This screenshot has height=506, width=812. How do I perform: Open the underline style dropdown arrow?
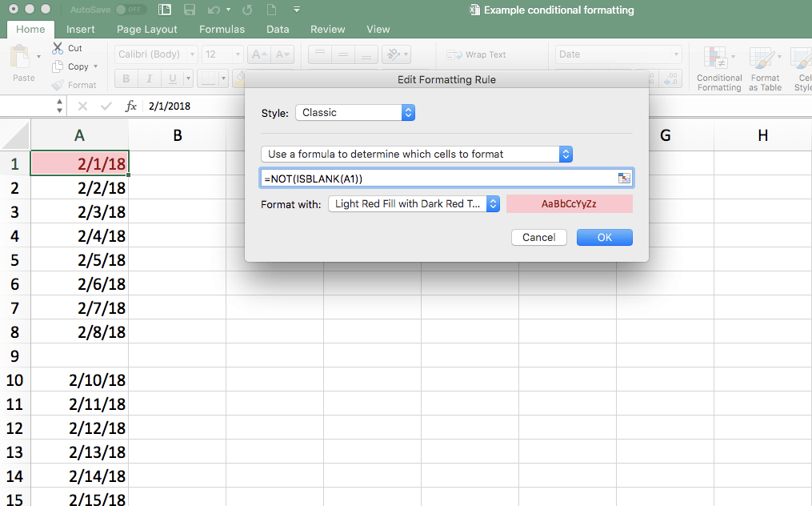point(189,78)
